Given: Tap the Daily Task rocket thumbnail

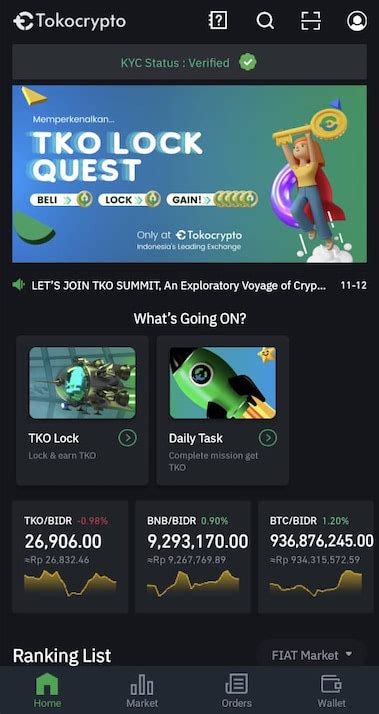Looking at the screenshot, I should coord(223,383).
